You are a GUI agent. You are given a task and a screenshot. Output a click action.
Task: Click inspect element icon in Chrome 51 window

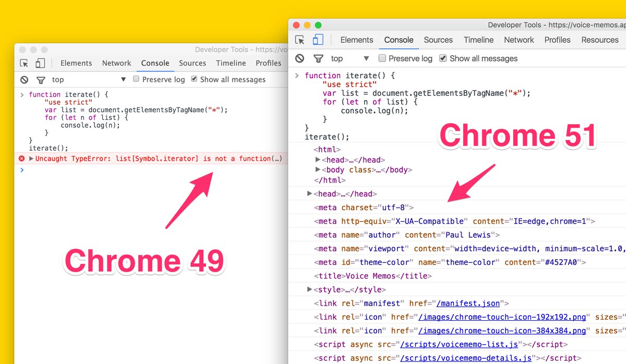click(299, 40)
